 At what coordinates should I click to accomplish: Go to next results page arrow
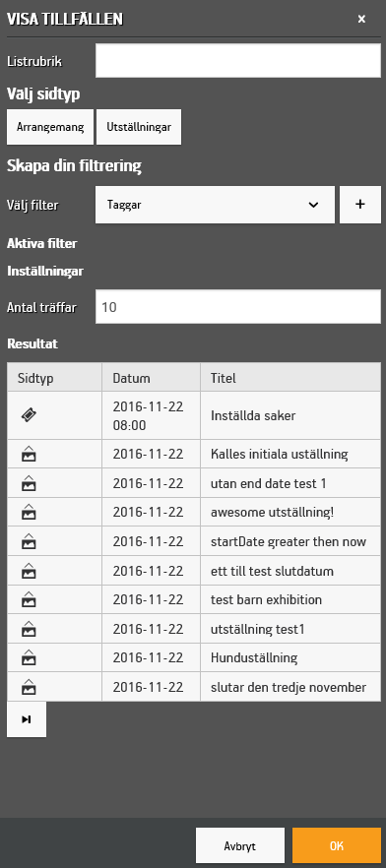point(27,719)
